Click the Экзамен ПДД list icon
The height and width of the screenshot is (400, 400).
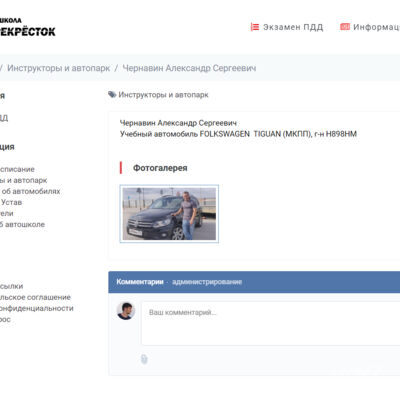[255, 27]
